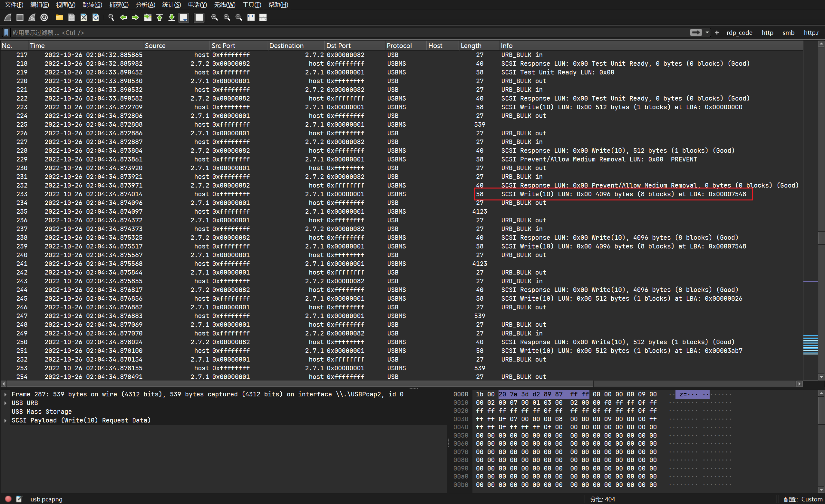Sort packet list by Time column header
This screenshot has height=504, width=825.
(85, 45)
